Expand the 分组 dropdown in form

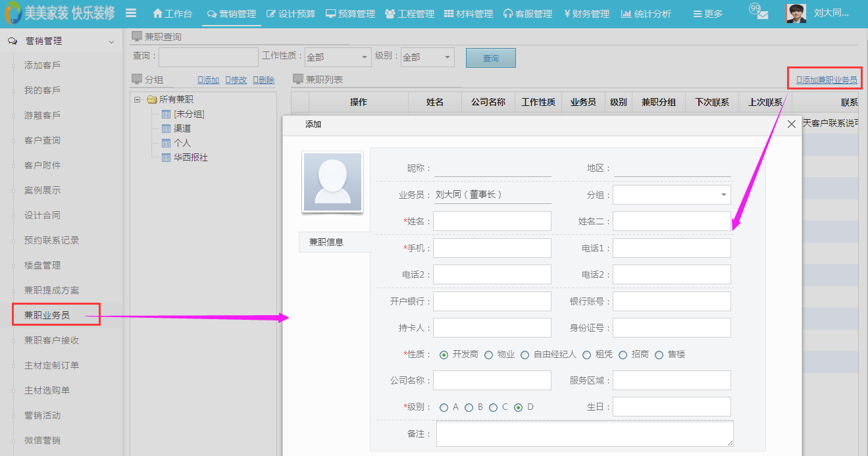point(671,195)
